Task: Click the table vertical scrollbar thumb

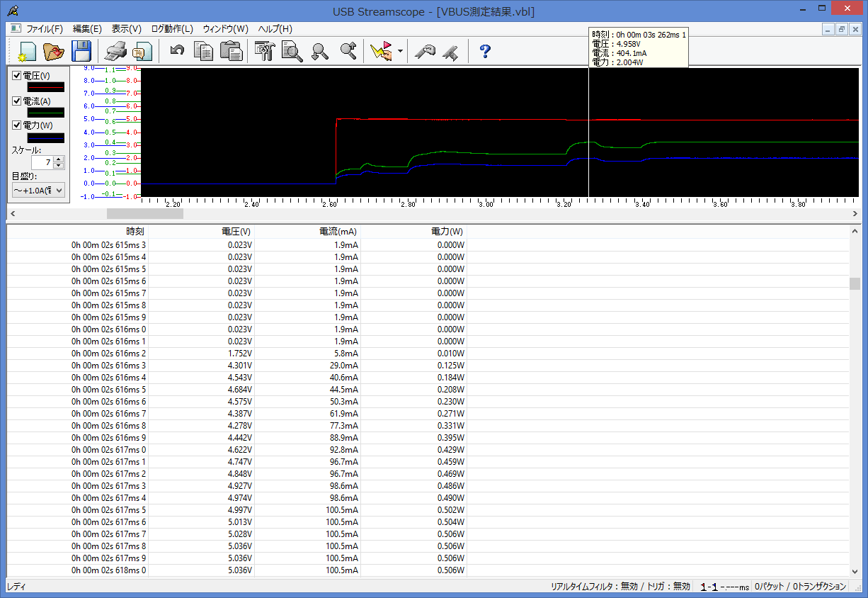Action: [855, 283]
